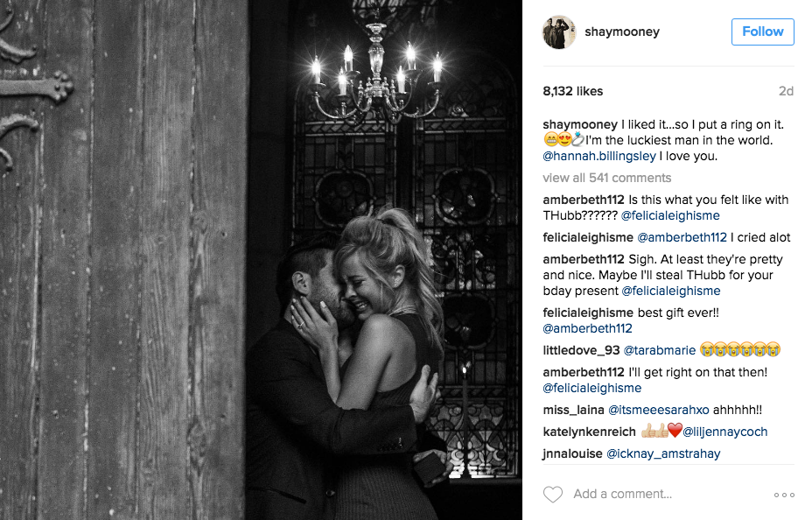The height and width of the screenshot is (520, 812).
Task: Click the @itsmeeesarahxo mention
Action: [x=658, y=410]
